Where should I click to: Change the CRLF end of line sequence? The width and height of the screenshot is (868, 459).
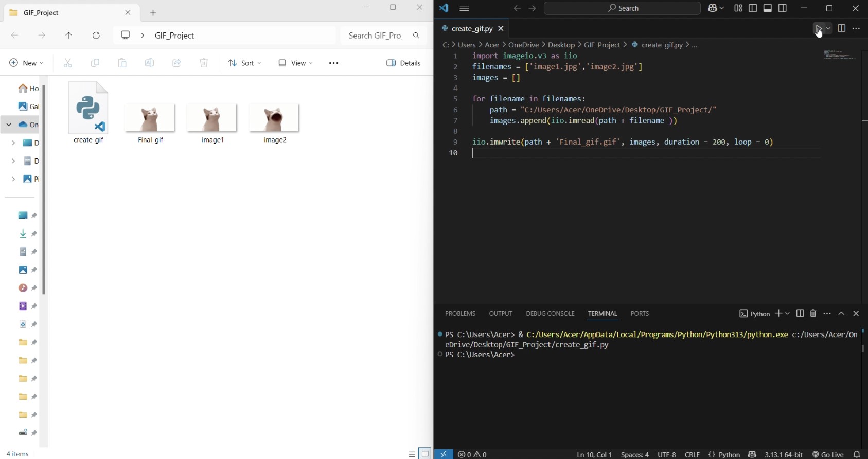pyautogui.click(x=692, y=454)
